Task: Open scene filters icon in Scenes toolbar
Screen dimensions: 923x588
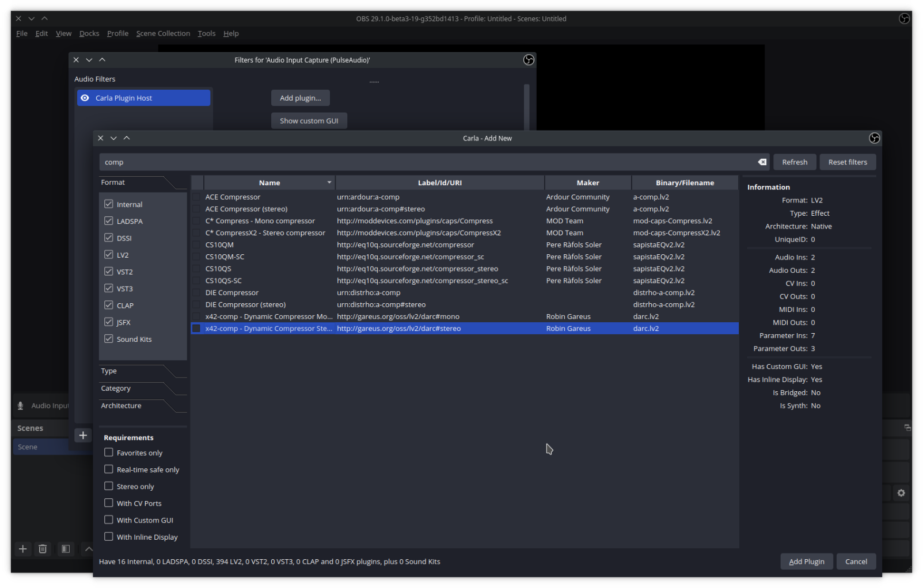Action: click(x=66, y=549)
